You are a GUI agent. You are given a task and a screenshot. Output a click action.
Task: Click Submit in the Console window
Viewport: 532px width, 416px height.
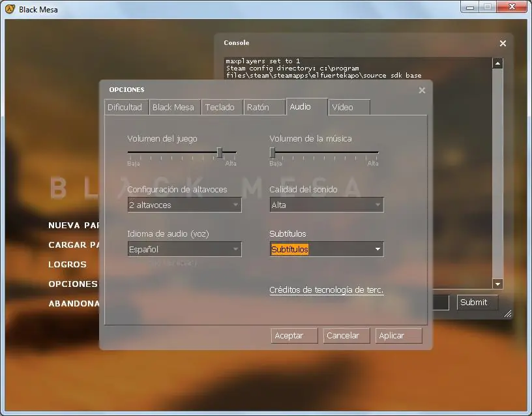coord(477,303)
